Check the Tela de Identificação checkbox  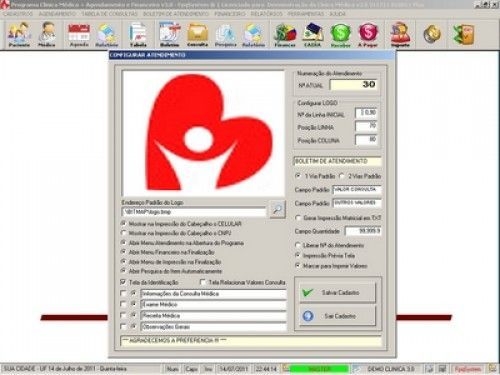(123, 282)
